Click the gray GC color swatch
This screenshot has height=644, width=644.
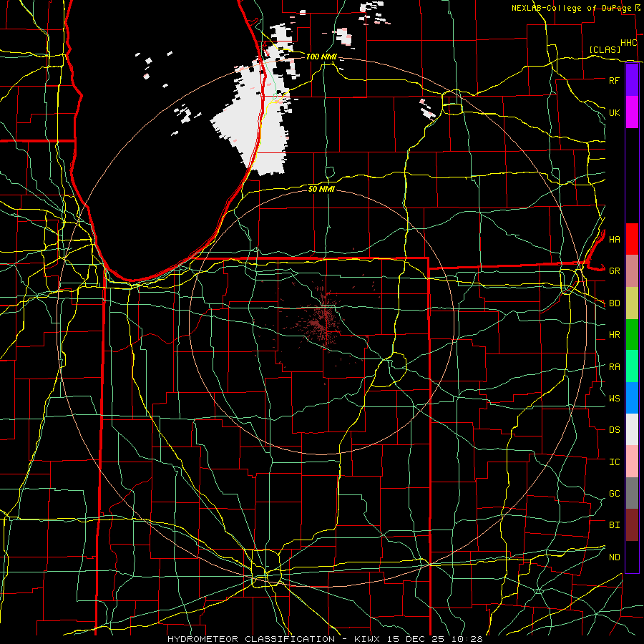(x=632, y=493)
